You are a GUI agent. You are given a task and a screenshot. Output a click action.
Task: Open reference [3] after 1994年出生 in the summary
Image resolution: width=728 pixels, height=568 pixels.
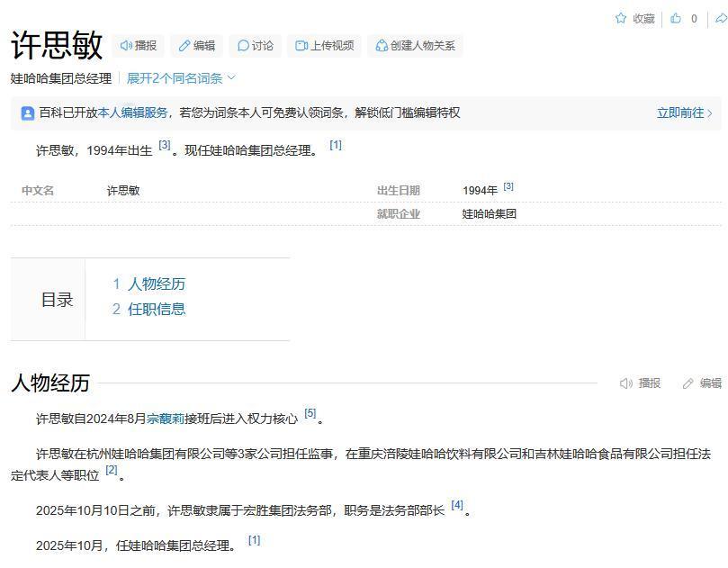[x=165, y=144]
